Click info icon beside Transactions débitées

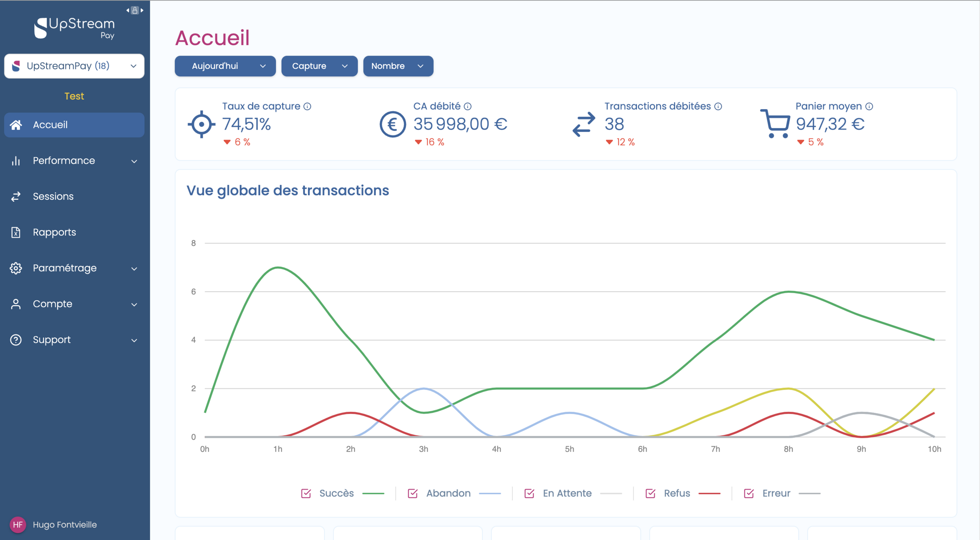718,106
